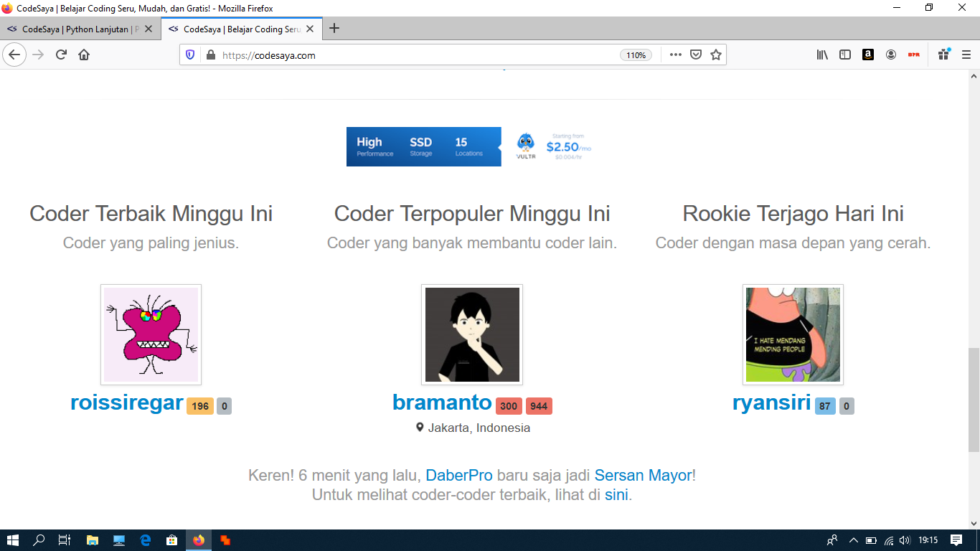Viewport: 980px width, 551px height.
Task: Open the volume control in system tray
Action: point(905,540)
